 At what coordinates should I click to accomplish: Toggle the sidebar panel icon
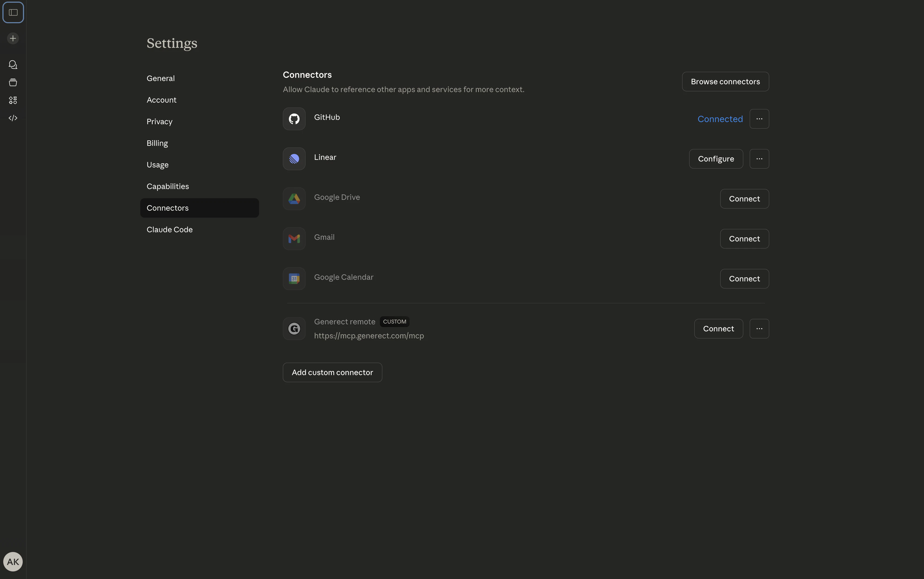point(13,13)
